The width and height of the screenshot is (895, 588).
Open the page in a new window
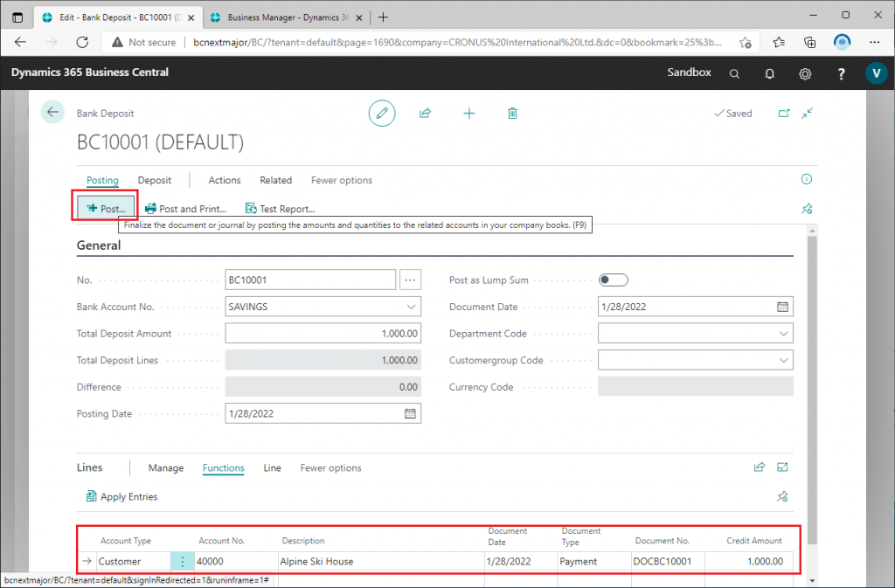pos(784,113)
